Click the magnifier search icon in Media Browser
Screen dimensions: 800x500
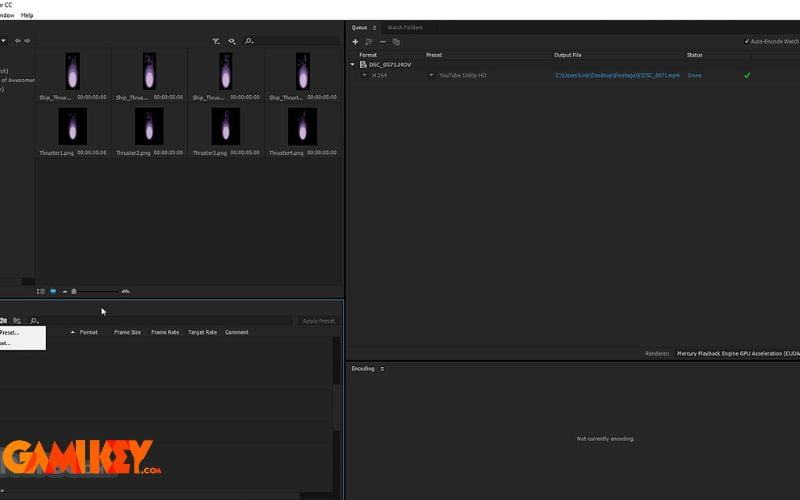click(x=249, y=41)
